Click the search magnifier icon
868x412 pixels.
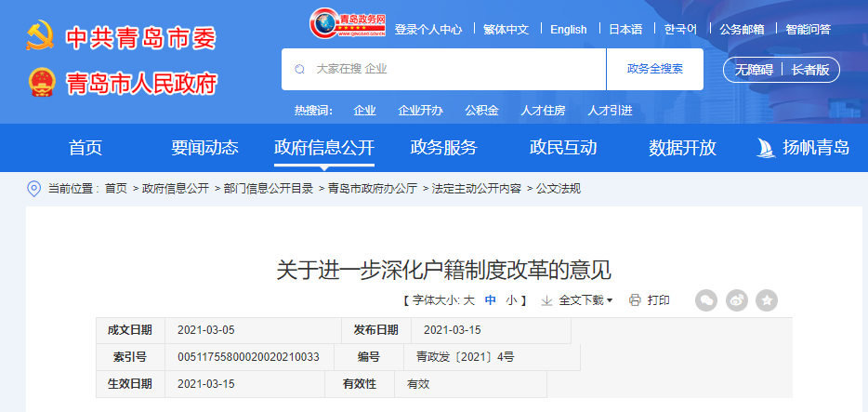299,69
